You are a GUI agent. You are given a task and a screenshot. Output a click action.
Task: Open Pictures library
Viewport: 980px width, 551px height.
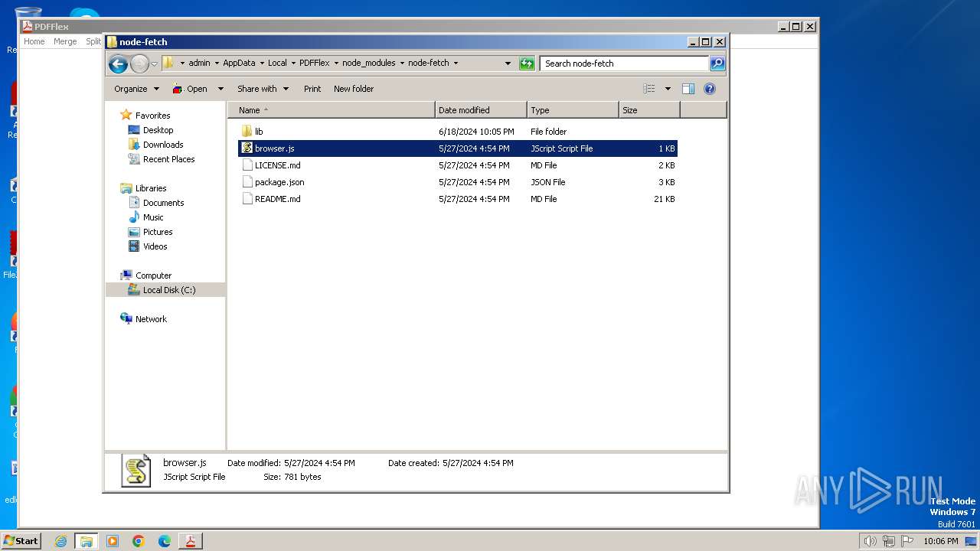[158, 232]
